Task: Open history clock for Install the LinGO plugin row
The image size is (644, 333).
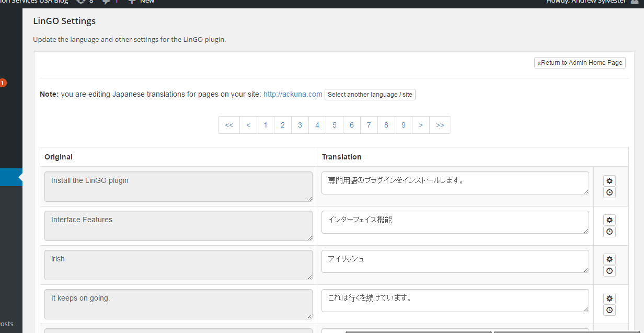Action: [609, 192]
